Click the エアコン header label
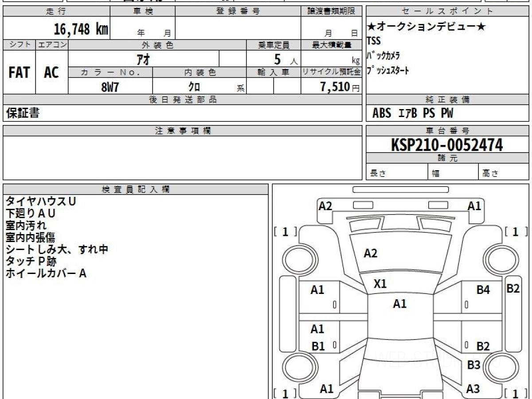Image resolution: width=532 pixels, height=399 pixels. (52, 45)
